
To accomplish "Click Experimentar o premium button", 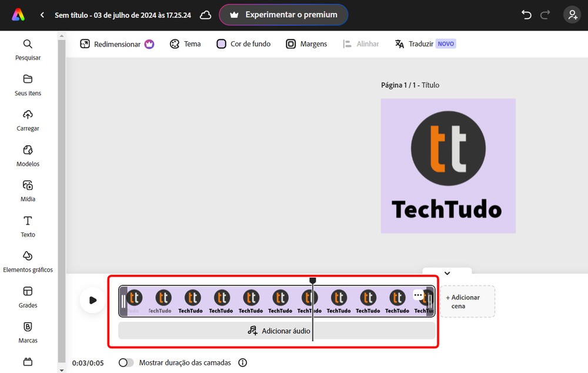I will [283, 15].
